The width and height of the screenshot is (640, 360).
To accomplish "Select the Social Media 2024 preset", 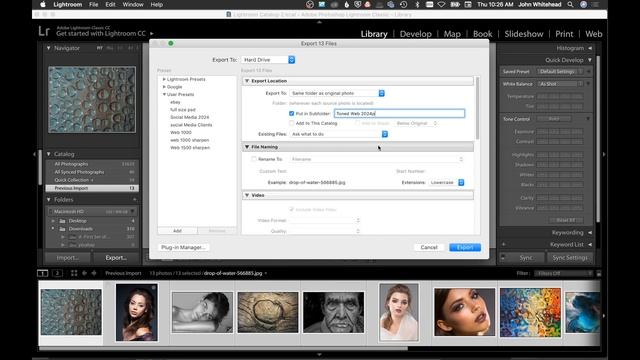I will (189, 117).
